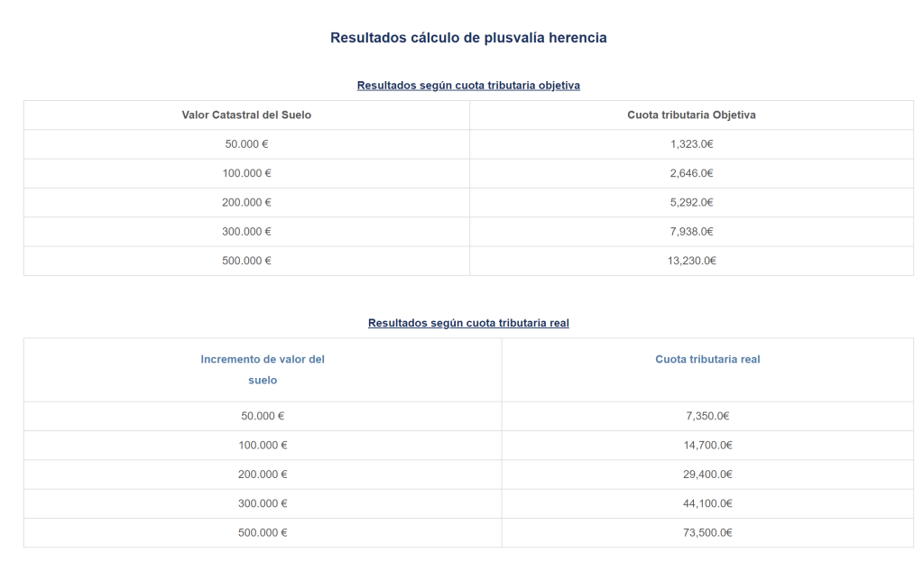Click the 14,700.0€ real quota cell
This screenshot has width=924, height=562.
(707, 446)
